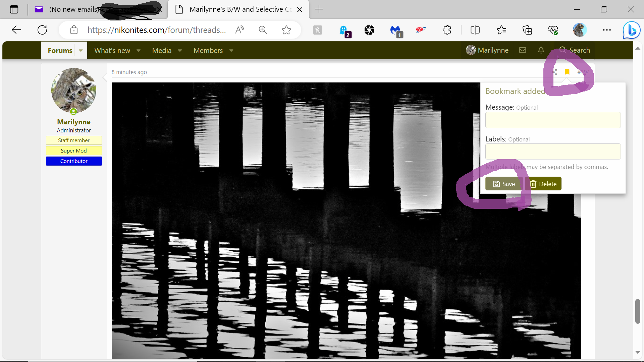Screen dimensions: 644x362
Task: Click the Read Aloud icon in address bar
Action: pyautogui.click(x=239, y=30)
